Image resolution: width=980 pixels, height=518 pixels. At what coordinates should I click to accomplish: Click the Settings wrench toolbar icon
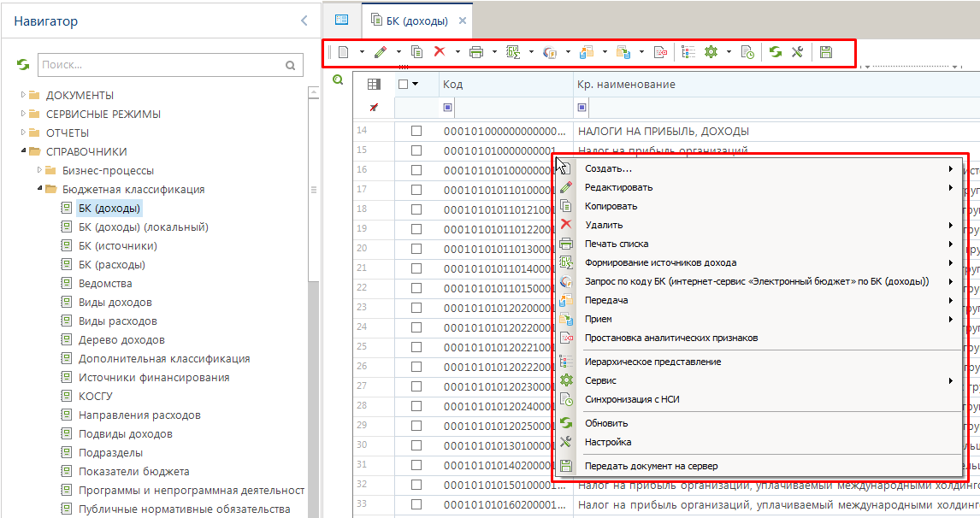797,52
